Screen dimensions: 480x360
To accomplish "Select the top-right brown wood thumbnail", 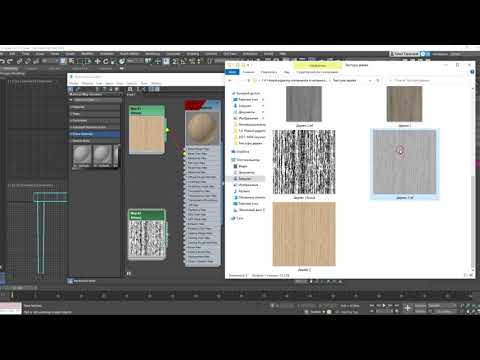I will [404, 104].
